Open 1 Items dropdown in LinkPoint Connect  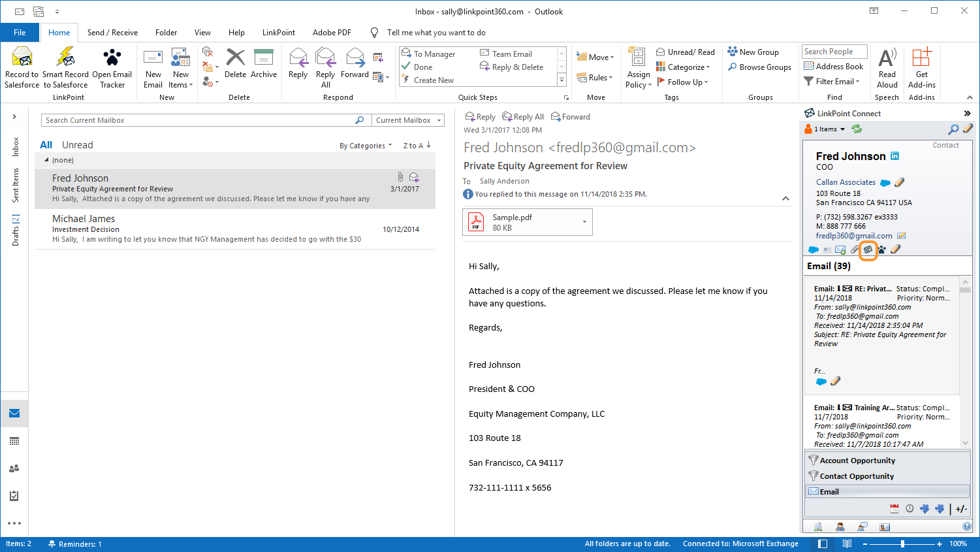(x=826, y=129)
